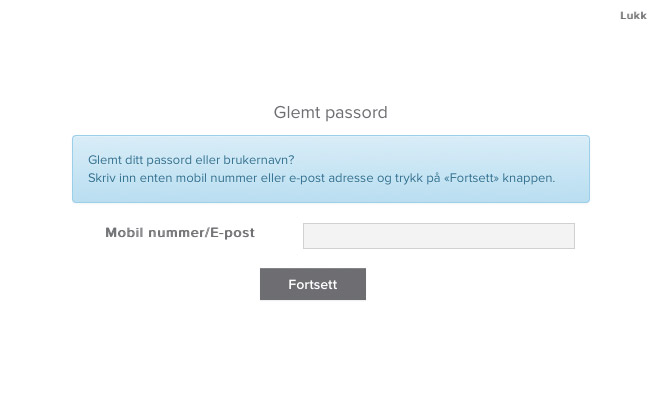Click the blue information banner

(330, 169)
